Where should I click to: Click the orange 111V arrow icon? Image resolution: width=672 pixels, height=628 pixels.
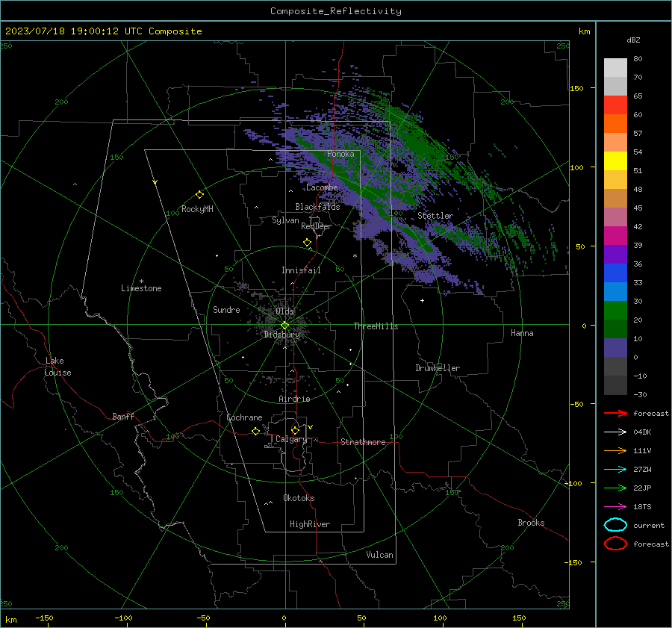point(615,450)
